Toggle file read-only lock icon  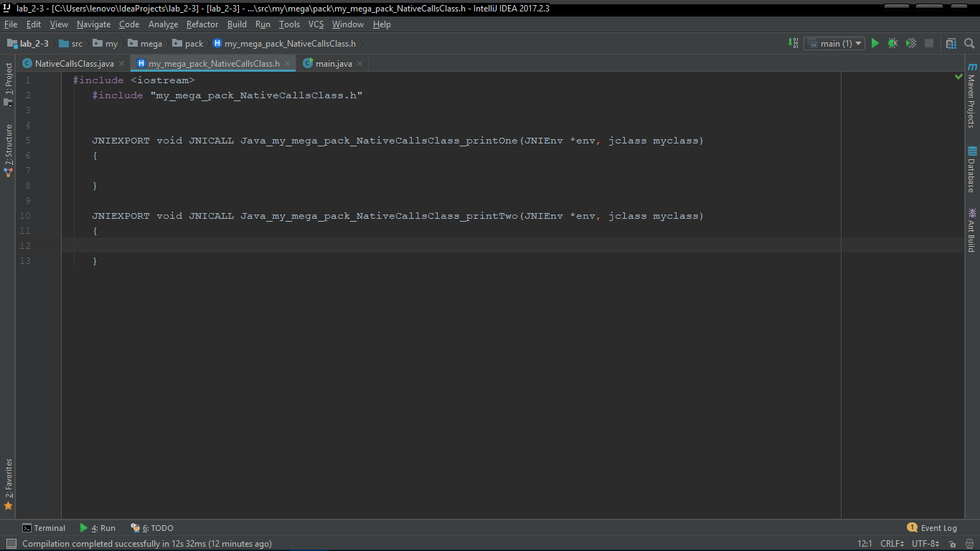(x=953, y=544)
